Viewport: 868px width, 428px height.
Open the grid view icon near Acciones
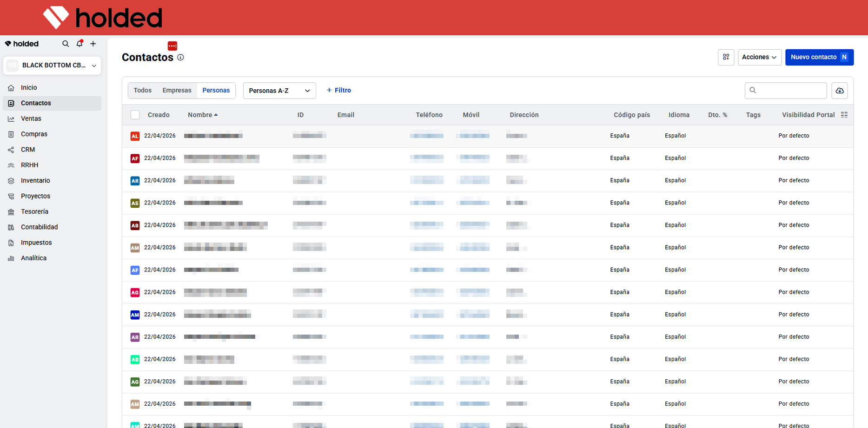[x=726, y=57]
